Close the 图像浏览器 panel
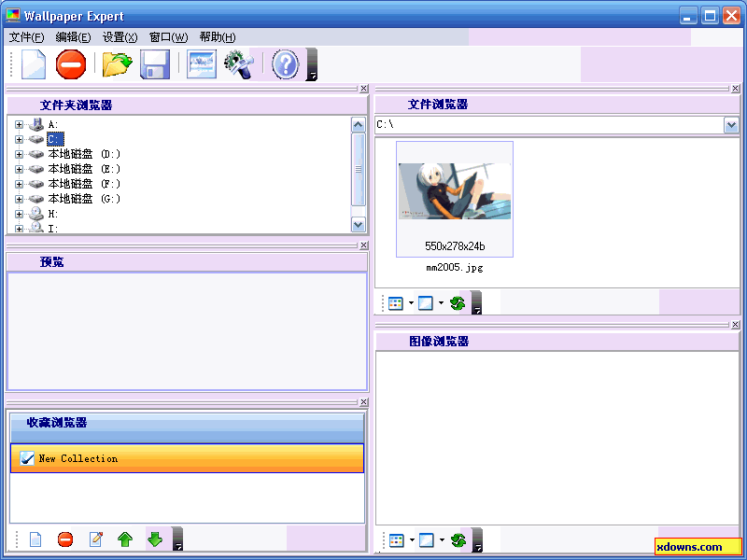Viewport: 747px width, 560px height. click(736, 325)
